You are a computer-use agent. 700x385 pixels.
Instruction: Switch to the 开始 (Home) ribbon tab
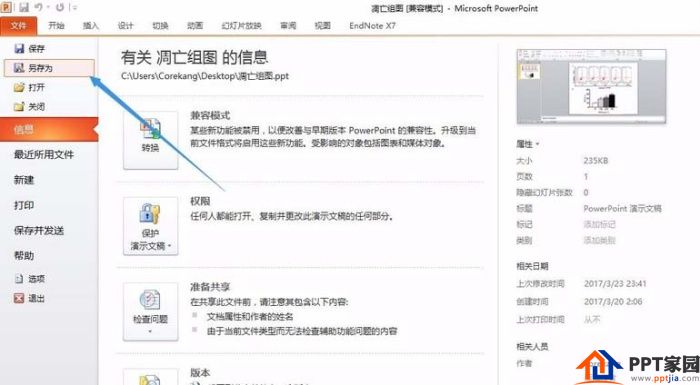click(x=56, y=25)
